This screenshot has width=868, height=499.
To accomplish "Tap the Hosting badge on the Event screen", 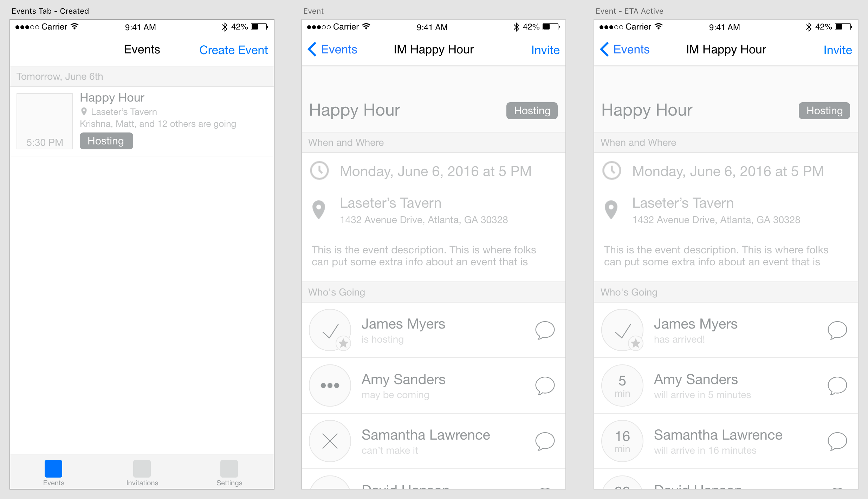I will click(532, 111).
